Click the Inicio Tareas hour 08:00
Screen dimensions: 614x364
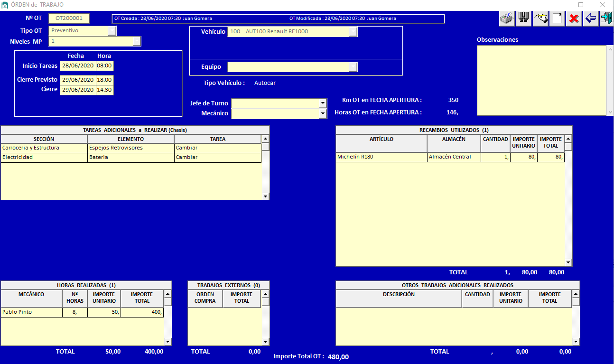click(105, 66)
